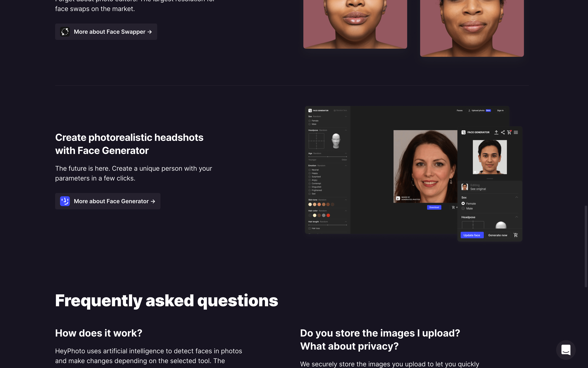This screenshot has height=368, width=588.
Task: Click the Generated.Photos watermark logo on woman portrait
Action: (398, 198)
